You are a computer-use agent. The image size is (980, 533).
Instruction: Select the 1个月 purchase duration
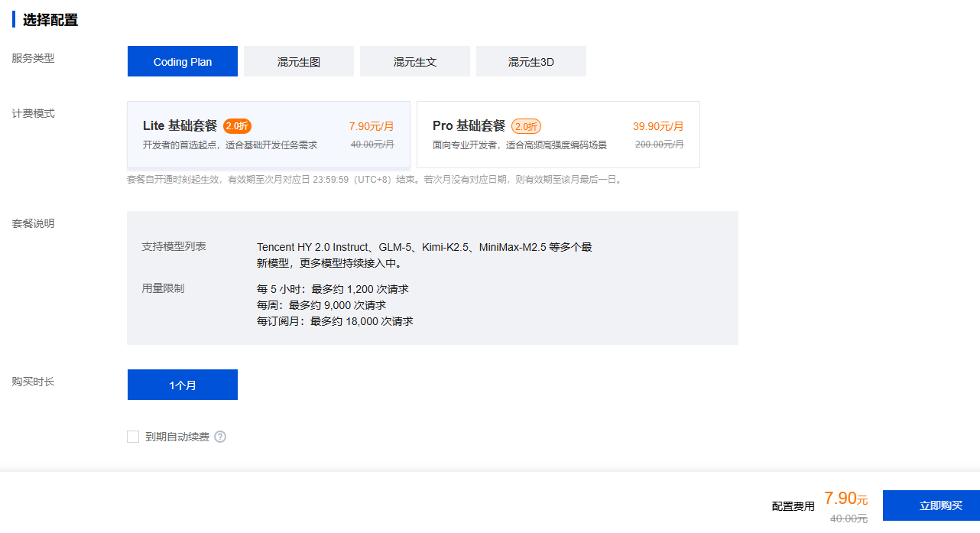coord(183,385)
